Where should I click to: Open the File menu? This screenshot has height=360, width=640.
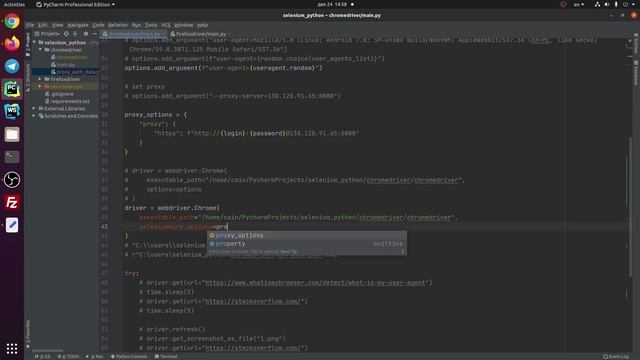pyautogui.click(x=30, y=25)
